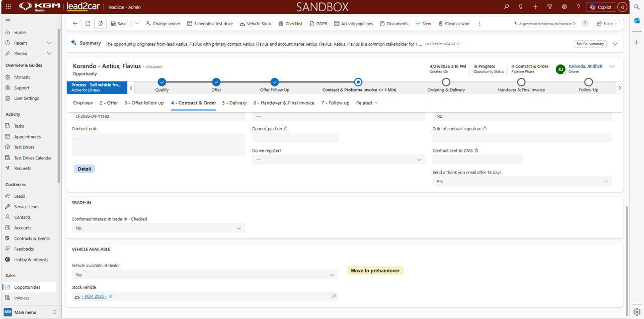This screenshot has width=644, height=319.
Task: Toggle the left navigation hamburger menu
Action: click(8, 21)
